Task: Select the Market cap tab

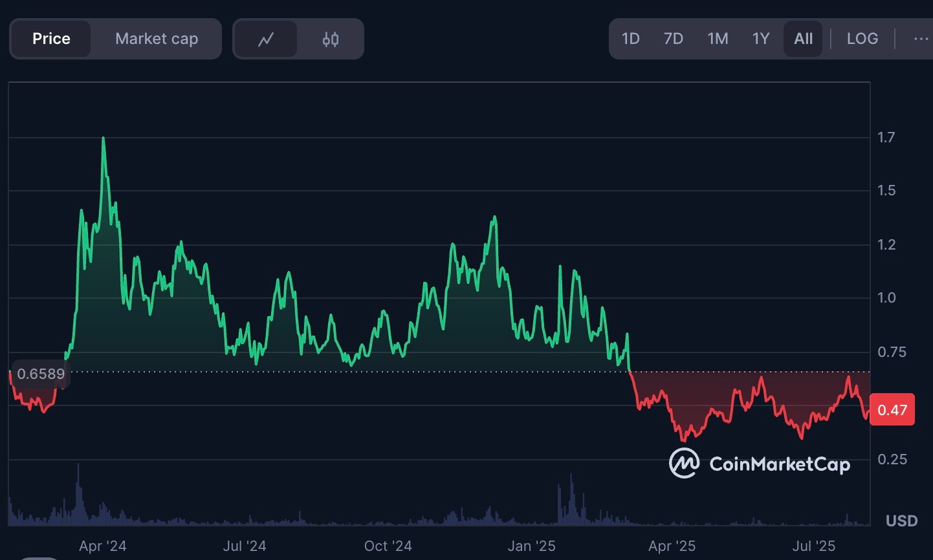Action: [157, 39]
